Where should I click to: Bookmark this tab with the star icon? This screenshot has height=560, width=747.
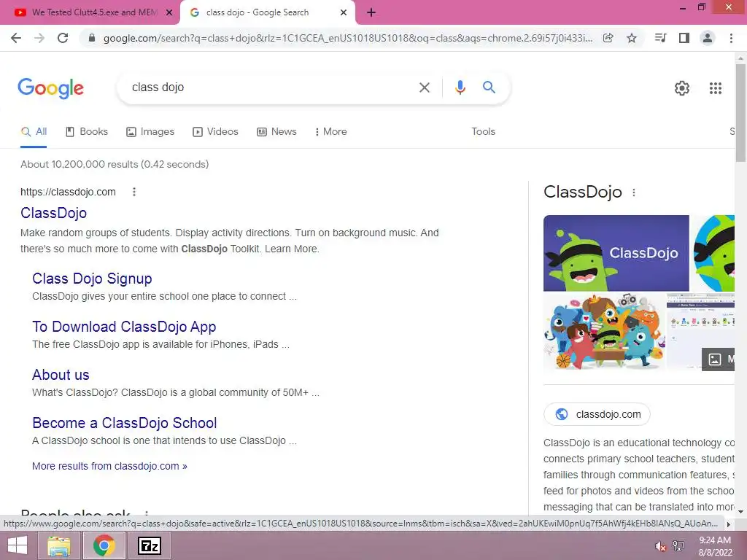[631, 38]
